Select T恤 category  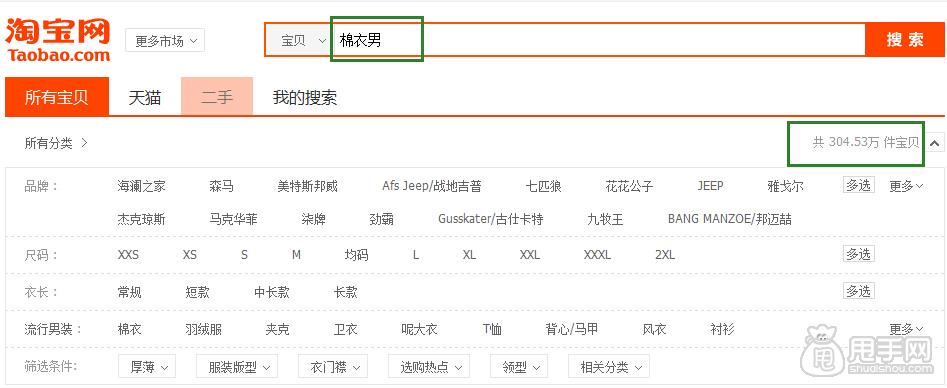492,329
